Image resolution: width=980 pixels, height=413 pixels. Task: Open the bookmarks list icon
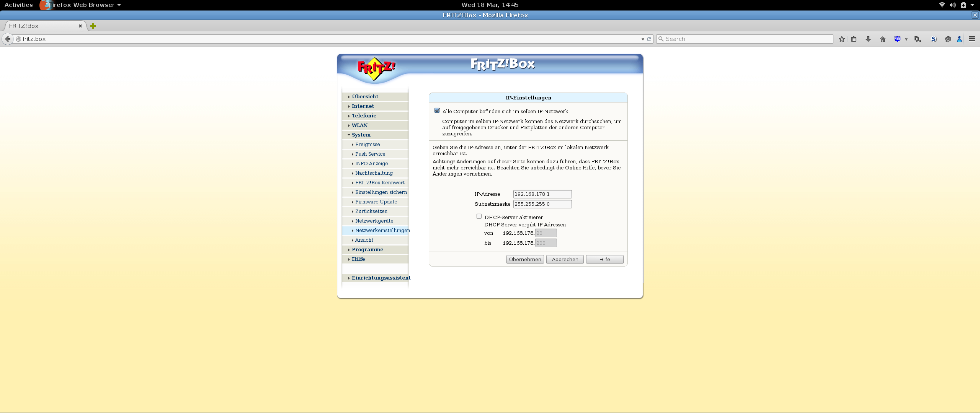[854, 39]
